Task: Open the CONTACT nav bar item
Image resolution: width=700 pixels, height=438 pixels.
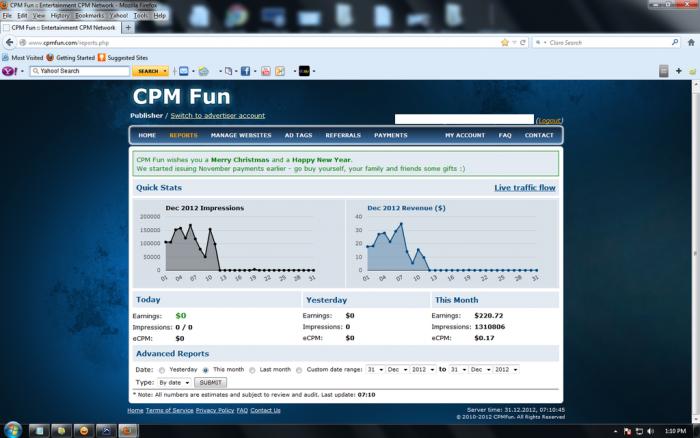Action: coord(539,135)
